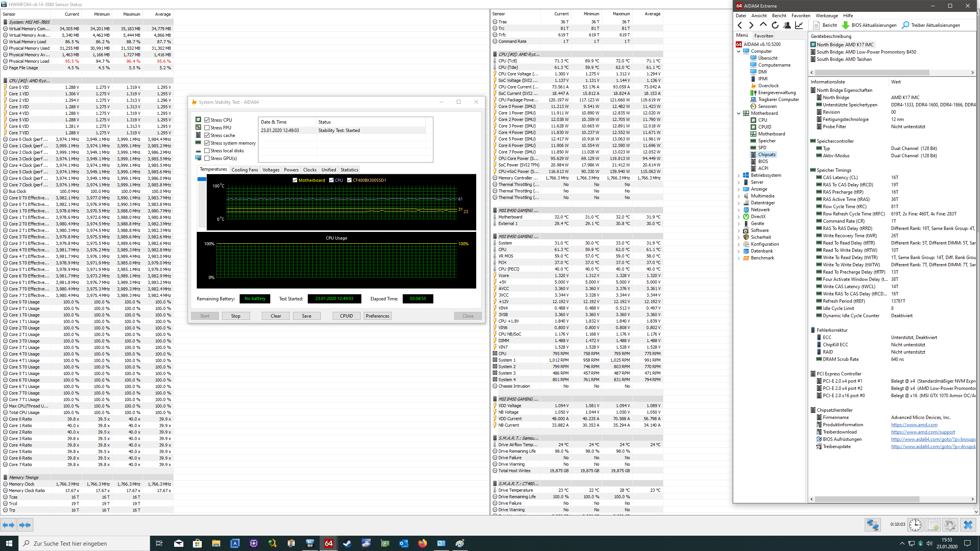Expand the Betriebssystem tree node
The image size is (980, 551).
739,175
